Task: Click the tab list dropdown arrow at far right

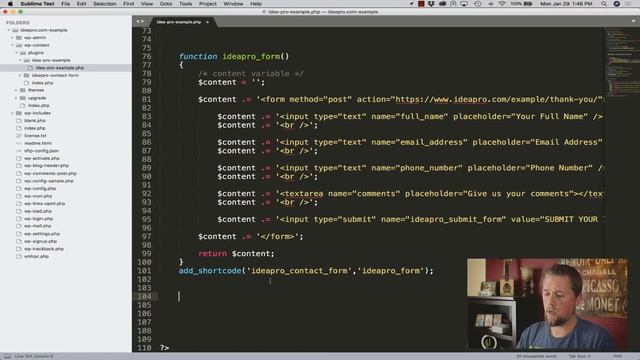Action: tap(633, 21)
